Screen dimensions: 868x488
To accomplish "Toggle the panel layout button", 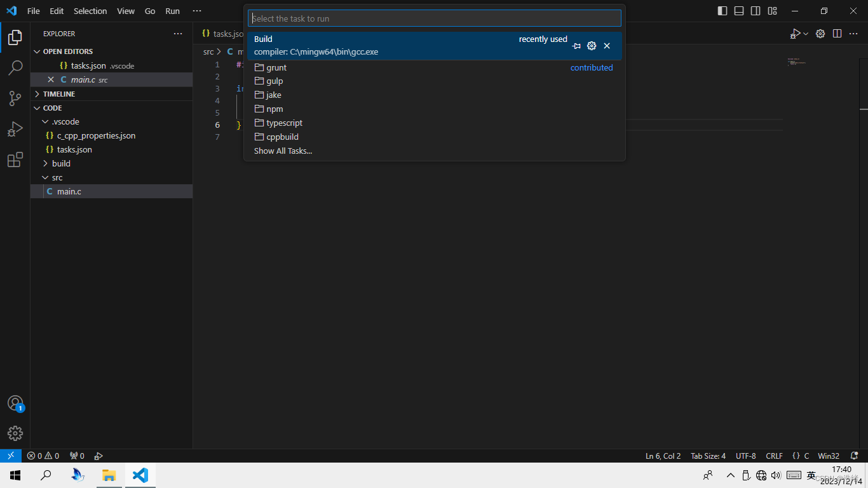I will 739,11.
